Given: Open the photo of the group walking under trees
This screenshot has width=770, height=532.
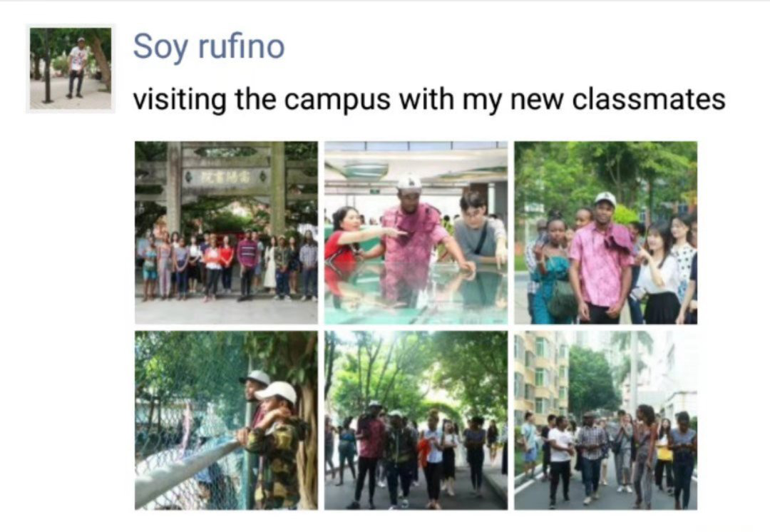Looking at the screenshot, I should (416, 421).
